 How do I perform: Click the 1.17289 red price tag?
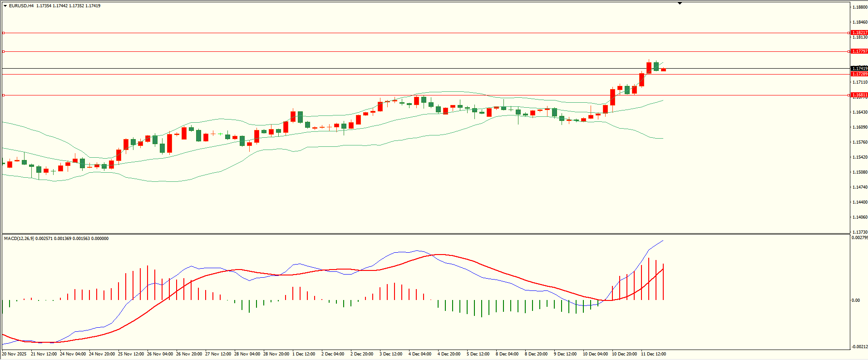(x=859, y=74)
